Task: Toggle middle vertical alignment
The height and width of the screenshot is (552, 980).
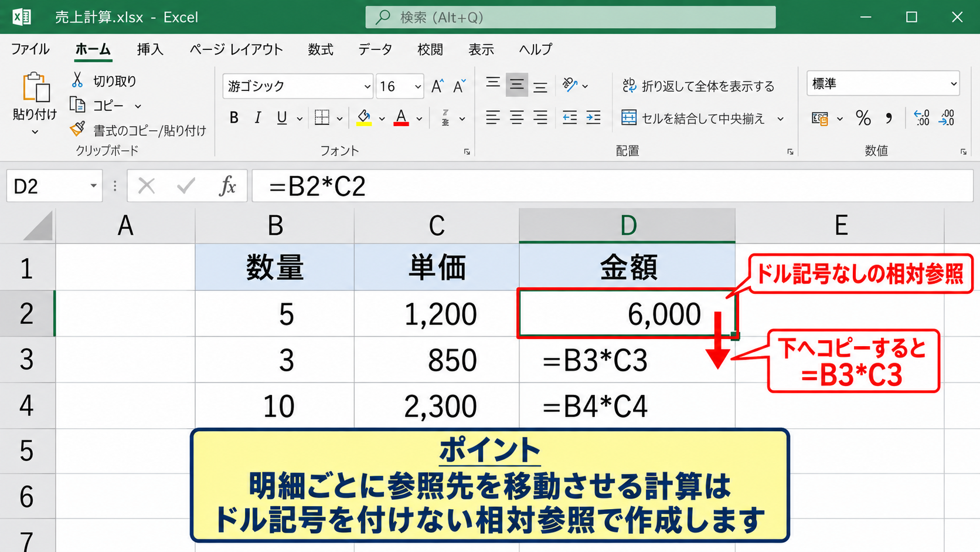Action: tap(516, 85)
